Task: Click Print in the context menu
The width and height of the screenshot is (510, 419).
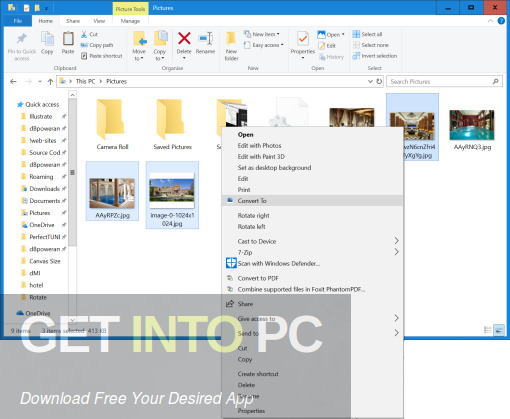Action: 312,190
